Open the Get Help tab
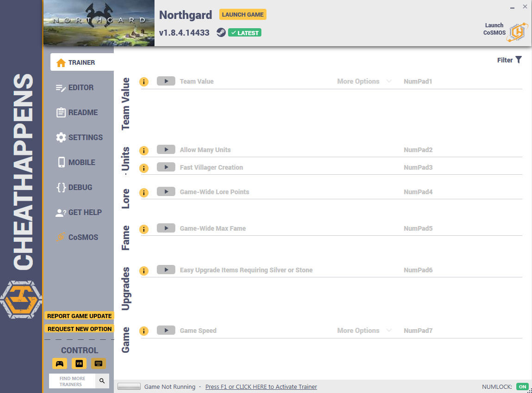The height and width of the screenshot is (393, 532). [x=78, y=213]
